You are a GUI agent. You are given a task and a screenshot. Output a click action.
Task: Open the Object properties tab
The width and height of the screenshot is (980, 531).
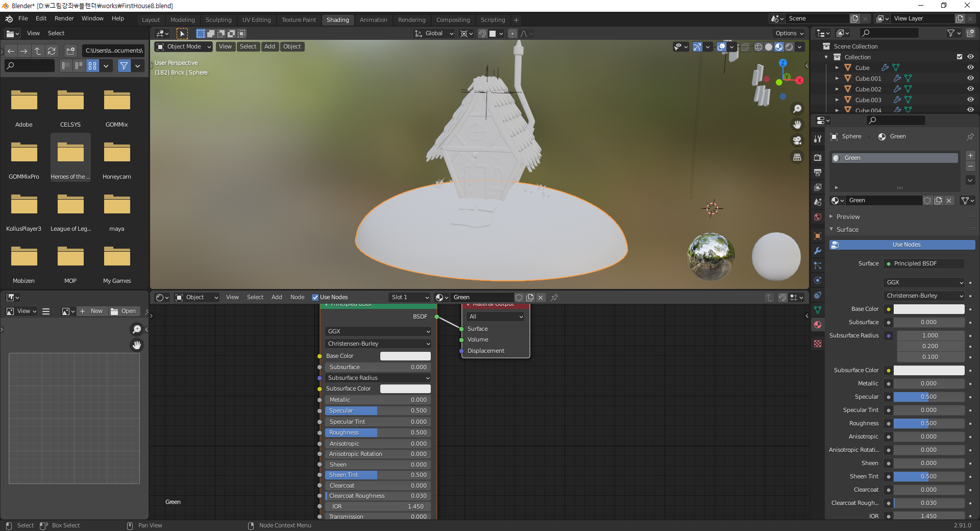click(x=818, y=236)
